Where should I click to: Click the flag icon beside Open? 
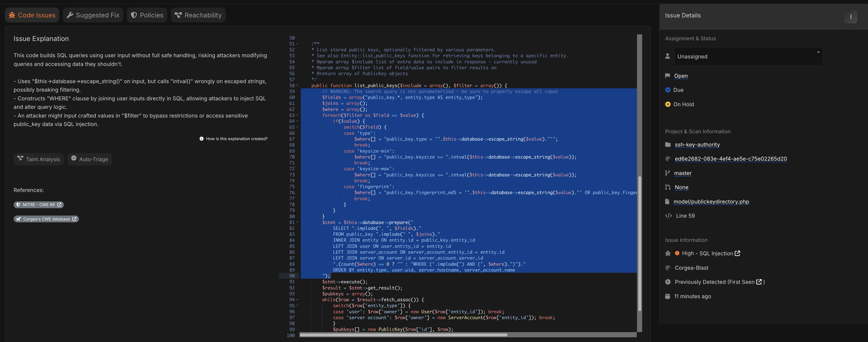[668, 76]
